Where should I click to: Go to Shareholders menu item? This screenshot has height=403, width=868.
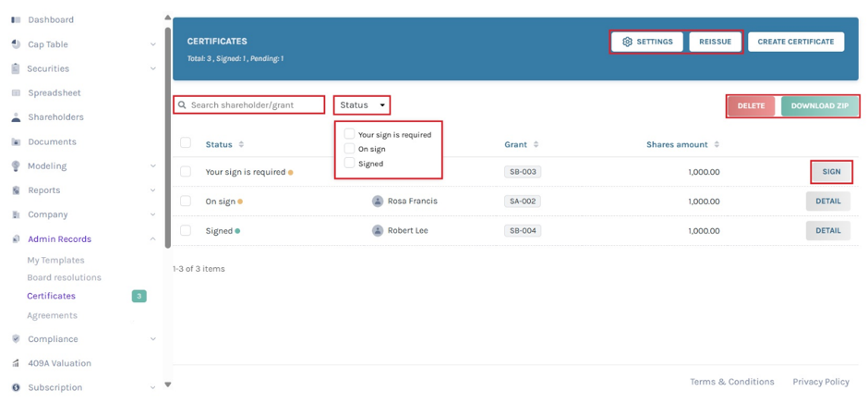(56, 117)
